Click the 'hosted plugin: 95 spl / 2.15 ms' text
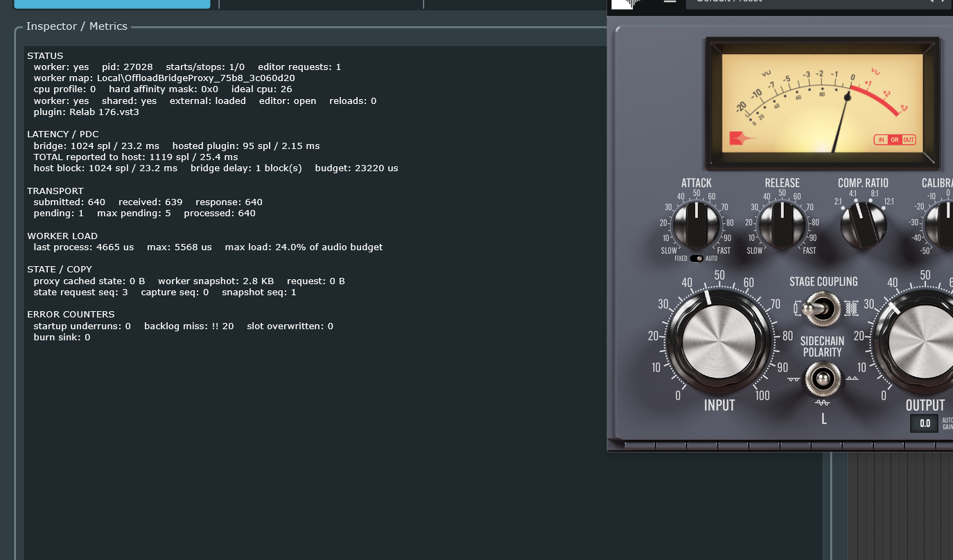The image size is (953, 560). (246, 146)
